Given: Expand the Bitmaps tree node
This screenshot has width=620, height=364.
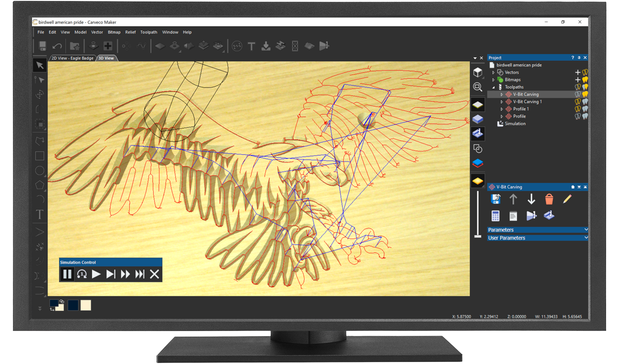Looking at the screenshot, I should (493, 80).
